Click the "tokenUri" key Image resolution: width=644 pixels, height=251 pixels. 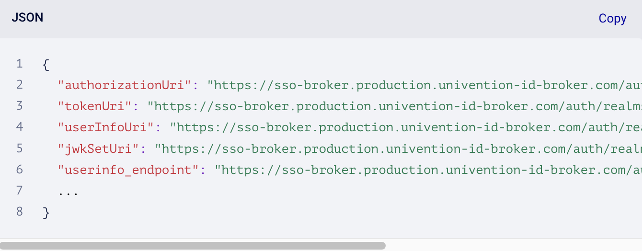tap(94, 106)
